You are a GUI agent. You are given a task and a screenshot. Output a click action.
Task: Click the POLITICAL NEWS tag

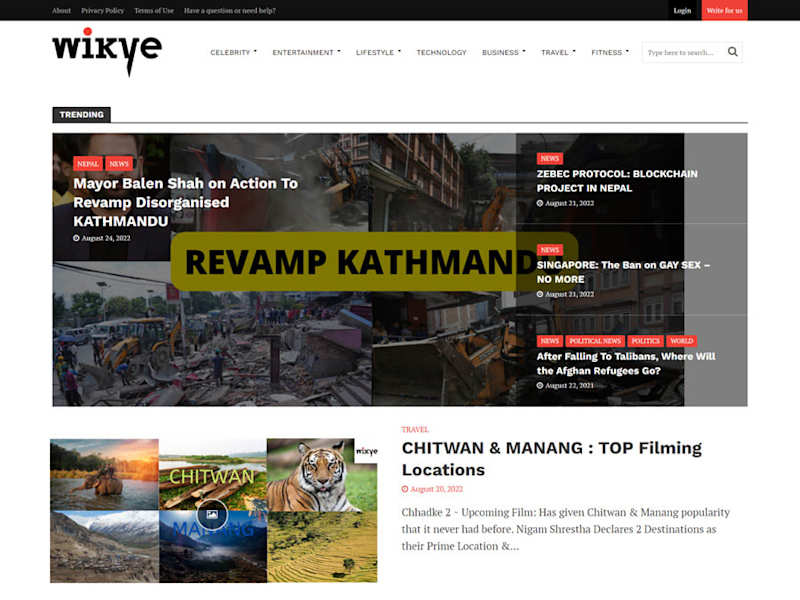[x=595, y=341]
